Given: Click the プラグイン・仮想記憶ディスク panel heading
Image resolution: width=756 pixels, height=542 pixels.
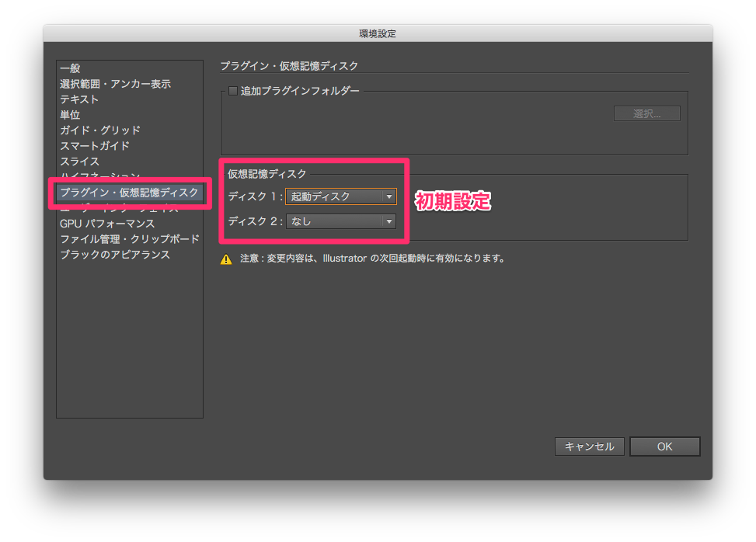Looking at the screenshot, I should coord(289,66).
